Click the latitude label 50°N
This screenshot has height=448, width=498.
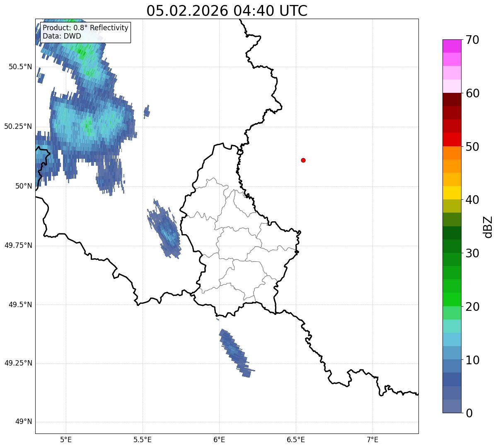point(24,186)
